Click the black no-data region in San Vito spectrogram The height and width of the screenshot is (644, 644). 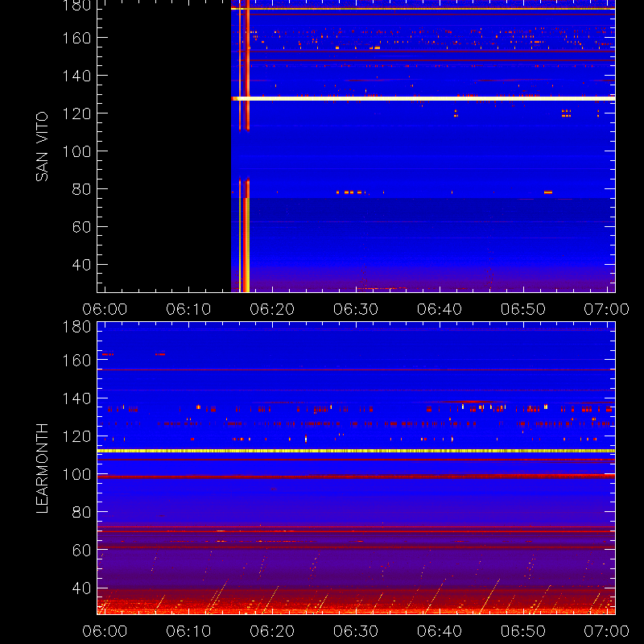coord(164,146)
